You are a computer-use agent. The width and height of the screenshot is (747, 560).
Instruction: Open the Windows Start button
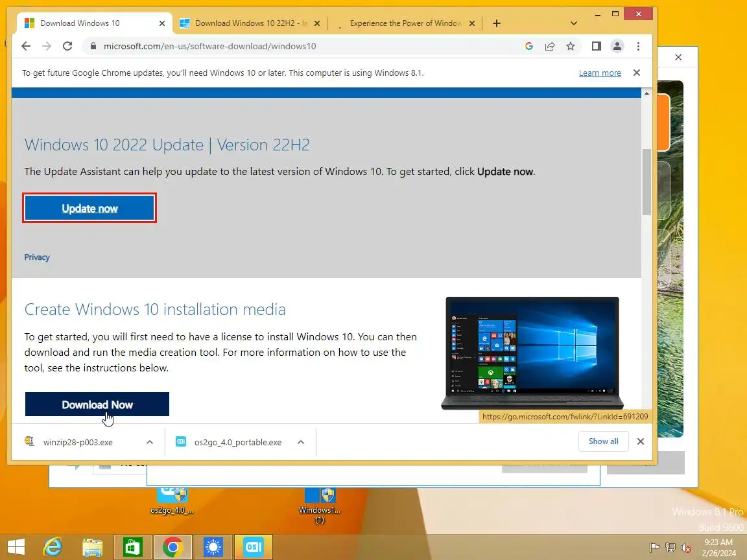(x=16, y=547)
